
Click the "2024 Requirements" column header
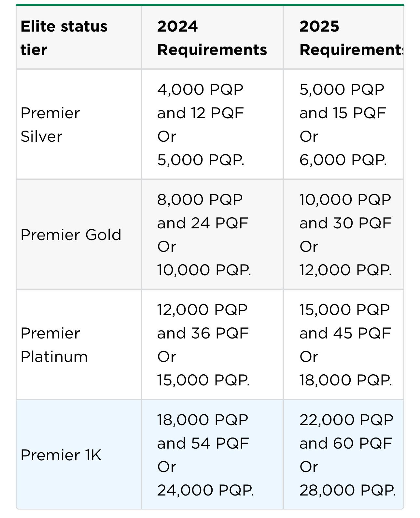point(212,38)
